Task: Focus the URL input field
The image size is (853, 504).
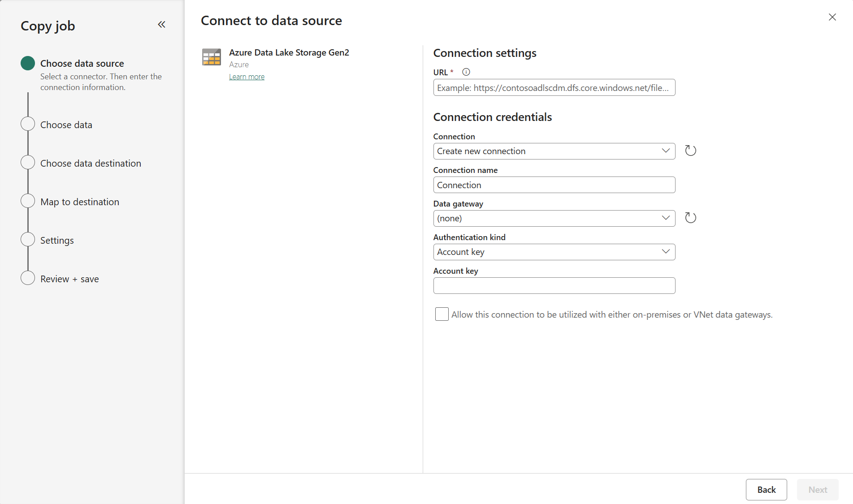Action: [554, 87]
